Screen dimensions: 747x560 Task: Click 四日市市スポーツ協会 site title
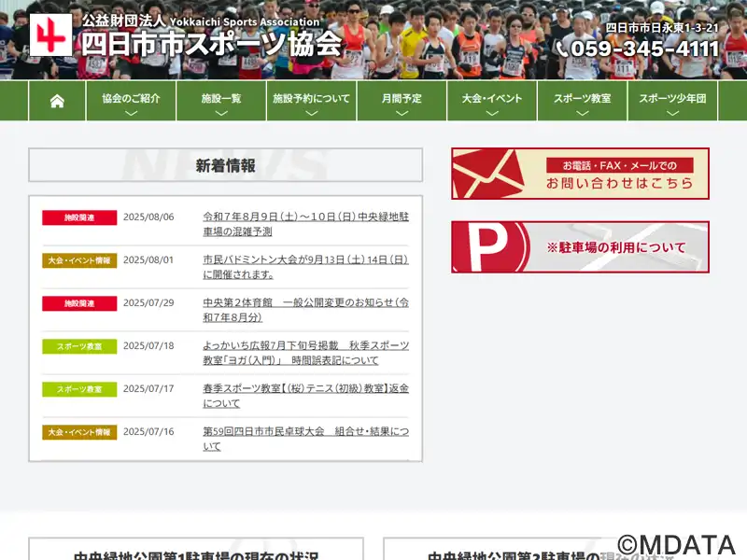coord(212,44)
